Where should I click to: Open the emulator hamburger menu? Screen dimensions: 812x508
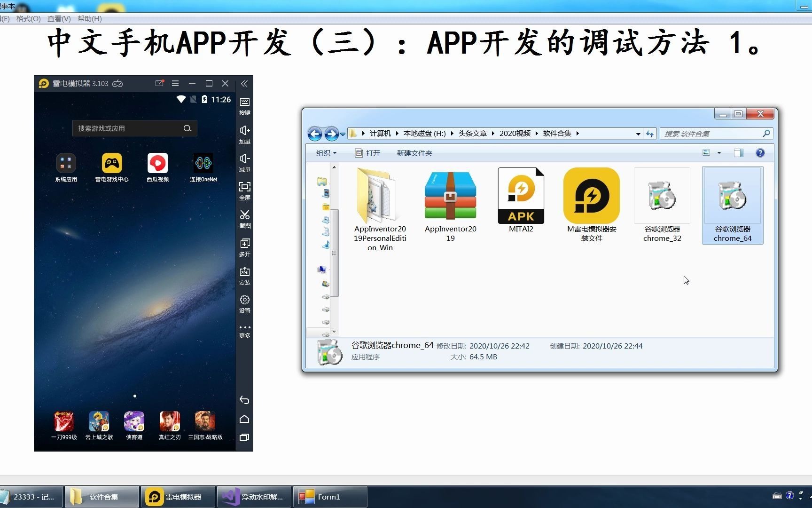tap(175, 83)
